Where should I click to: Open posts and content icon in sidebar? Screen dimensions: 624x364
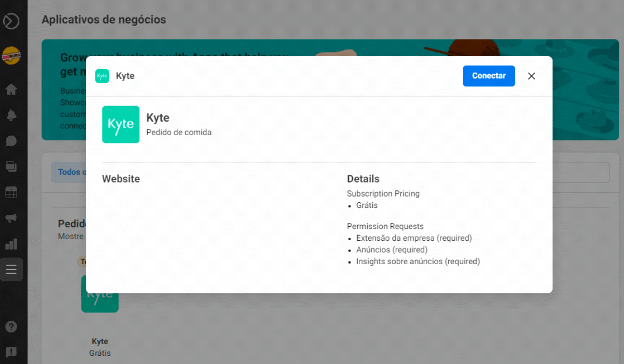11,166
